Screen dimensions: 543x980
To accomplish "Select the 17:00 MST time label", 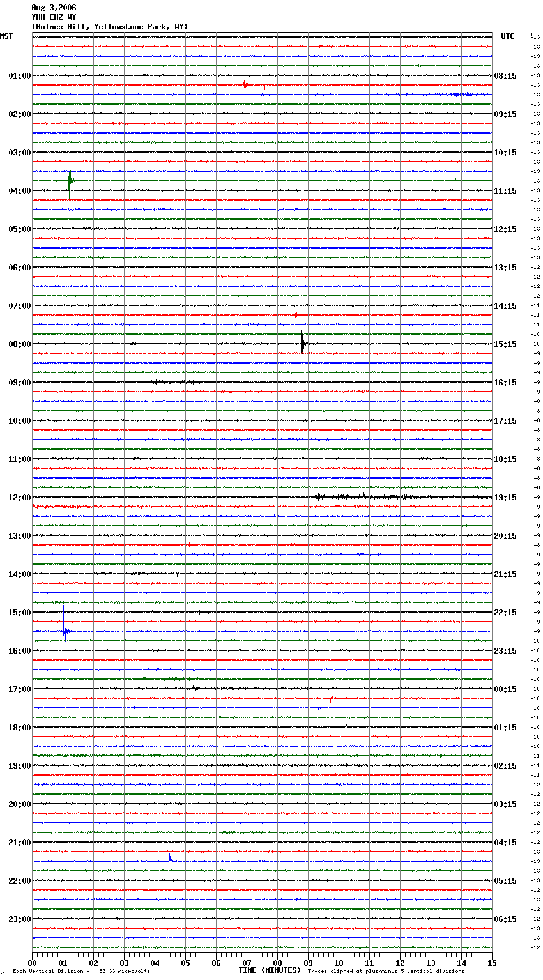I will pos(19,689).
